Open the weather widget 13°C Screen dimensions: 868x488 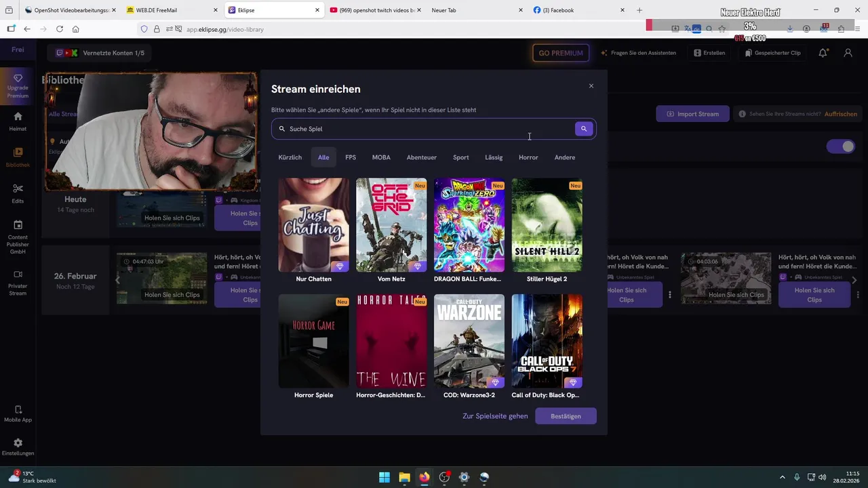tap(32, 477)
